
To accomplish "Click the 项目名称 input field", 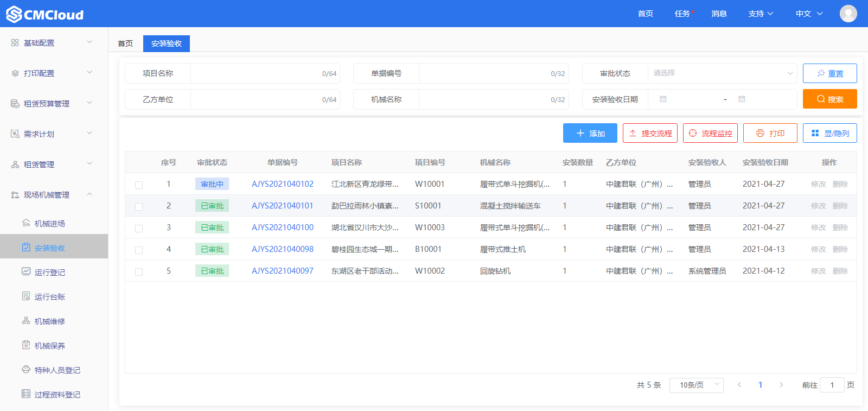I will 265,73.
